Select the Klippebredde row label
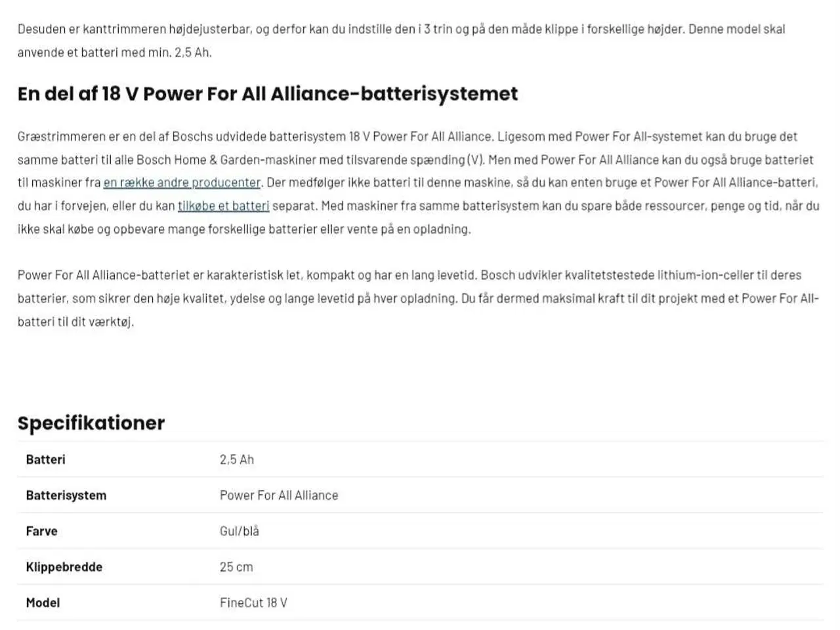 (x=64, y=567)
